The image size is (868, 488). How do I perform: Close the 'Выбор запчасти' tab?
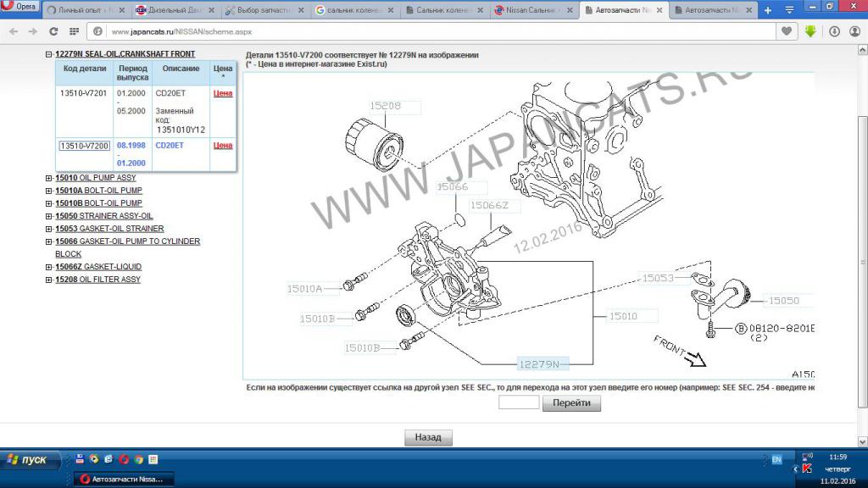(x=301, y=10)
